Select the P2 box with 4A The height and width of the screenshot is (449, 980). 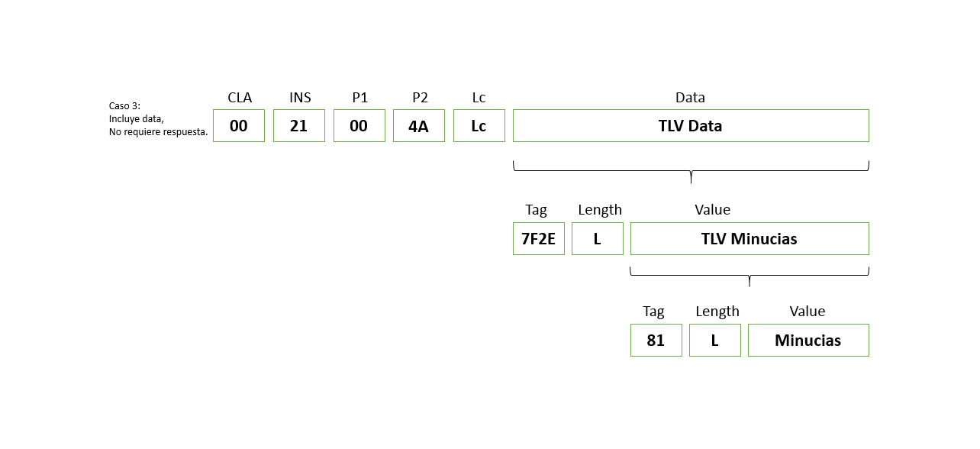418,126
